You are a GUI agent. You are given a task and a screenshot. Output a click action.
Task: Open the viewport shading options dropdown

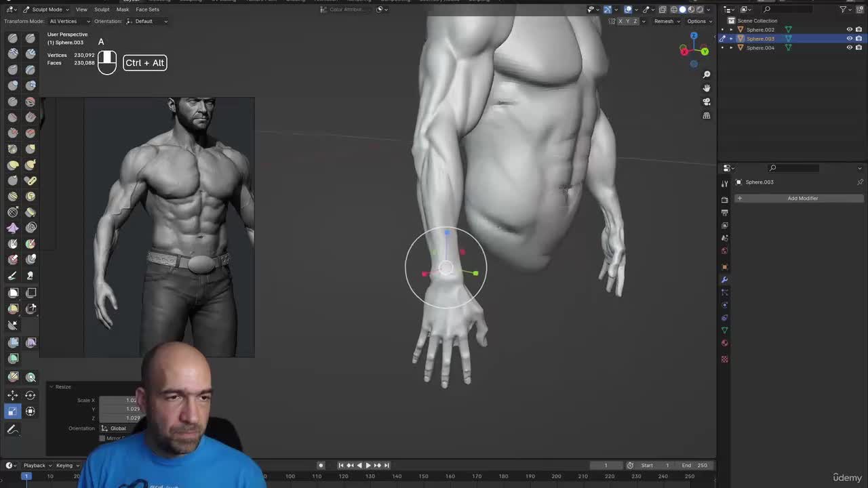pos(710,9)
